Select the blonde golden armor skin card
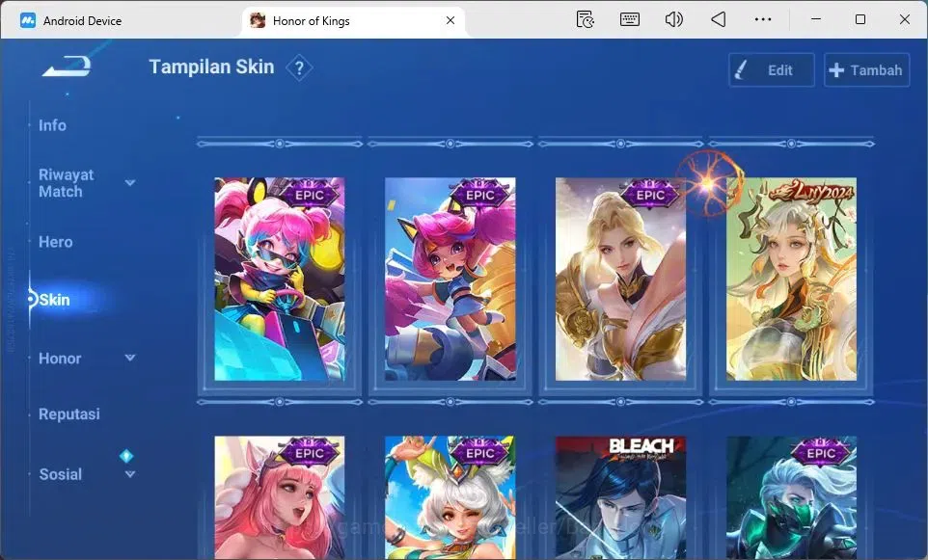Screen dimensions: 928x560 pyautogui.click(x=620, y=280)
